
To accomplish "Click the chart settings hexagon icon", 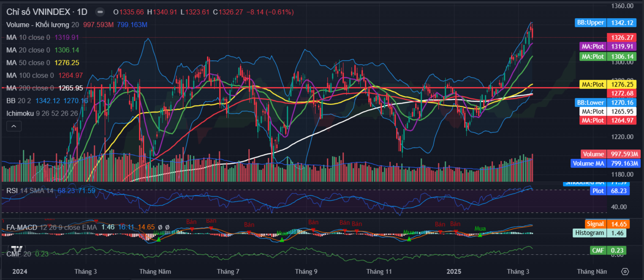I will click(x=625, y=271).
